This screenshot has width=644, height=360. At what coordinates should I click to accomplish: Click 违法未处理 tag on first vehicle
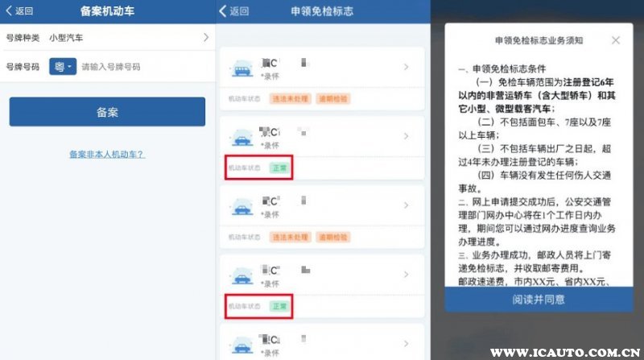[x=291, y=98]
